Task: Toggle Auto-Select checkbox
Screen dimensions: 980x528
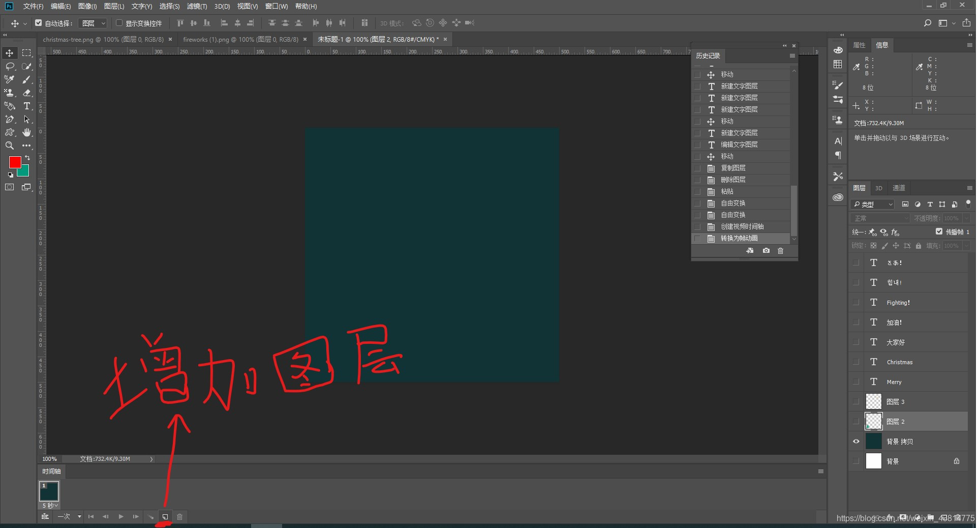Action: (x=39, y=23)
